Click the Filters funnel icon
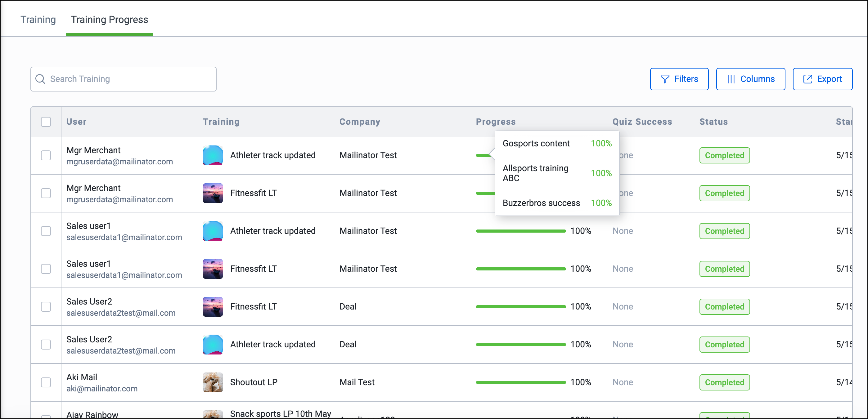This screenshot has width=868, height=419. click(x=664, y=79)
